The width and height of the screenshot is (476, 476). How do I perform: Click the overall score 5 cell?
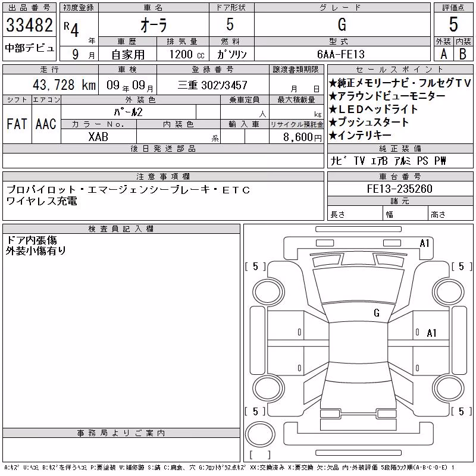453,24
